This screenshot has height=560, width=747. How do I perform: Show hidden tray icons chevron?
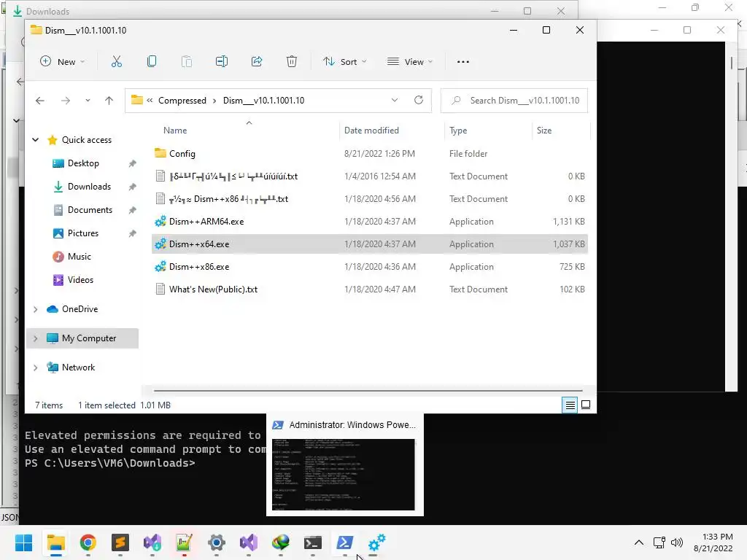[x=639, y=542]
